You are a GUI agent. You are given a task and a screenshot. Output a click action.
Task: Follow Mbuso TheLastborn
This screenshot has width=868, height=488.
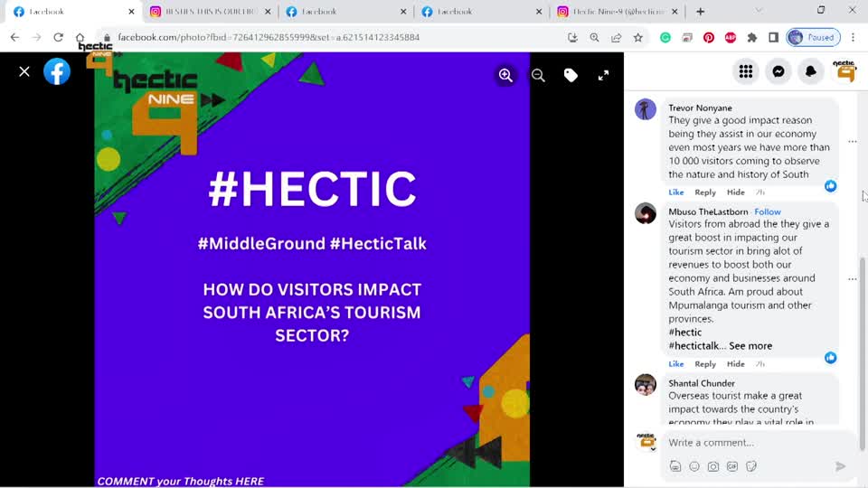[x=768, y=212]
